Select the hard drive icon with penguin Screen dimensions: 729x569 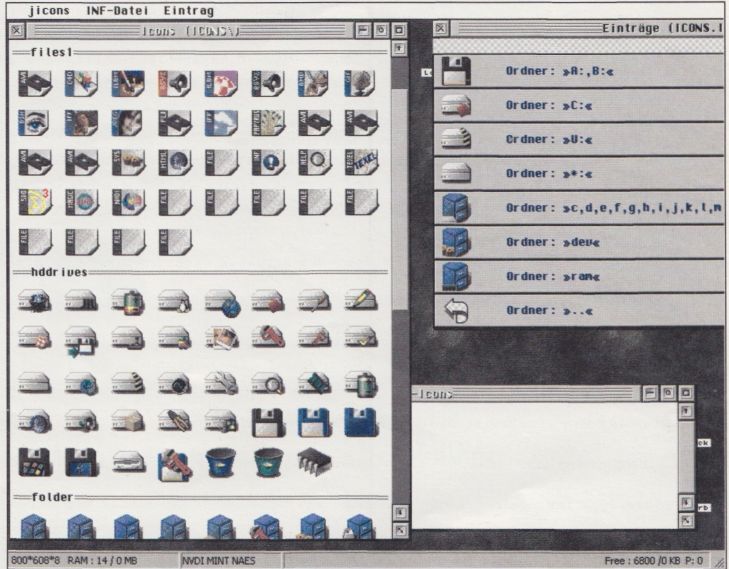pyautogui.click(x=174, y=301)
